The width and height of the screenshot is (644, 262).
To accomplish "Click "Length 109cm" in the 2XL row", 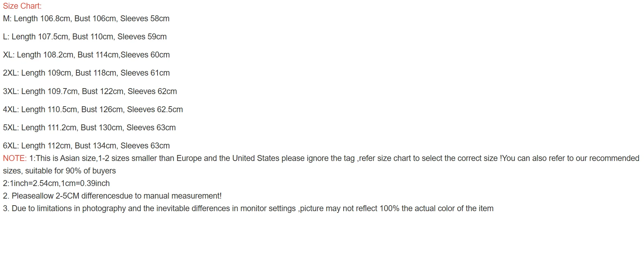I will click(46, 73).
